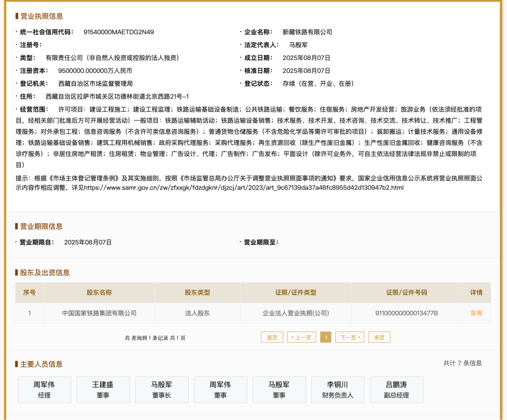Click the credit code 91540000MAETDG2N49
The width and height of the screenshot is (507, 420).
118,32
